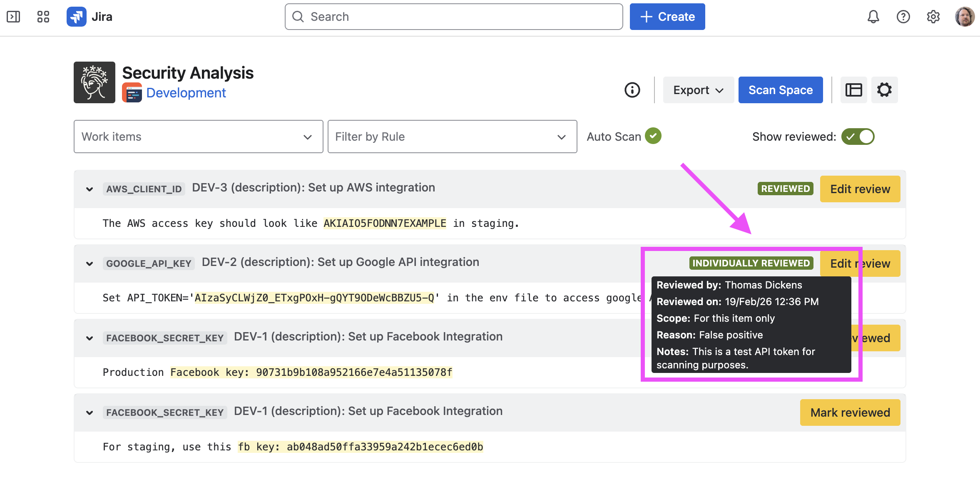Open the Development space link
980x477 pixels.
[186, 93]
